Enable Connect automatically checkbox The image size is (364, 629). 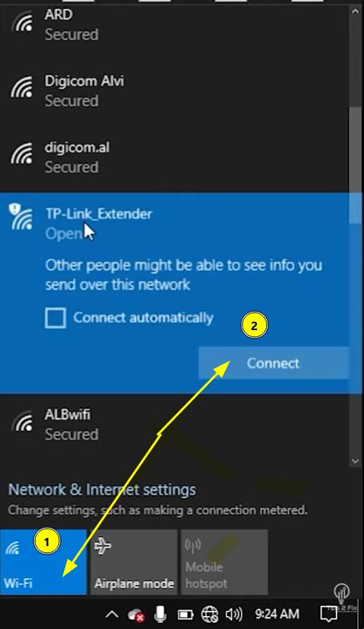[55, 318]
